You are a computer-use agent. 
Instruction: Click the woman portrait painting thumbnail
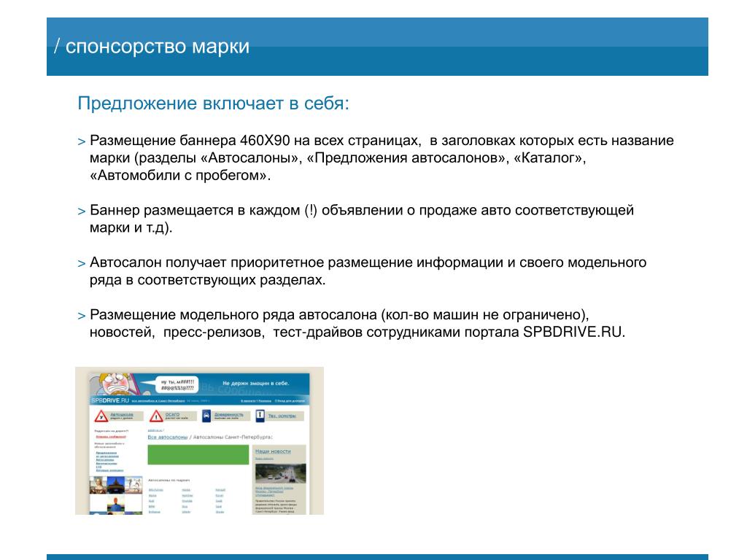tap(98, 485)
